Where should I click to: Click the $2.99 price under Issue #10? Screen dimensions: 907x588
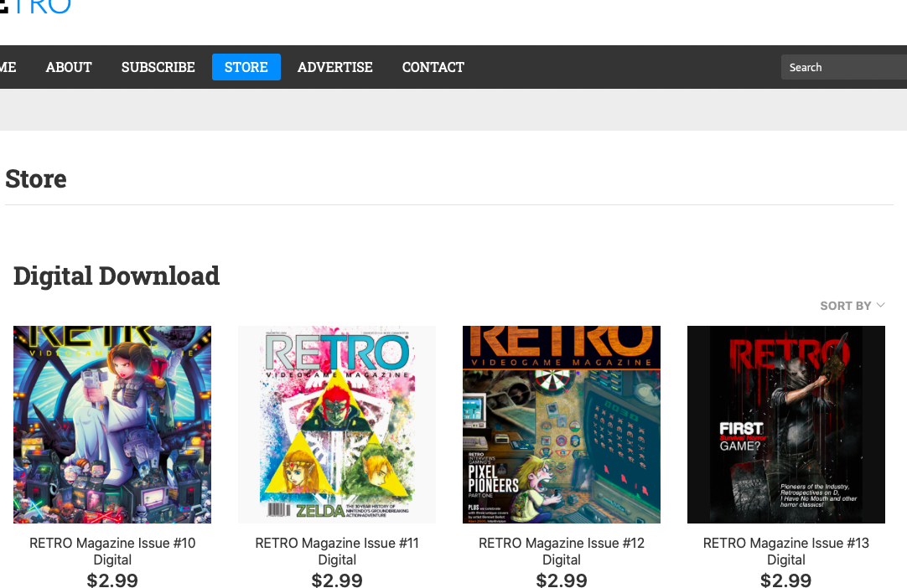click(112, 580)
